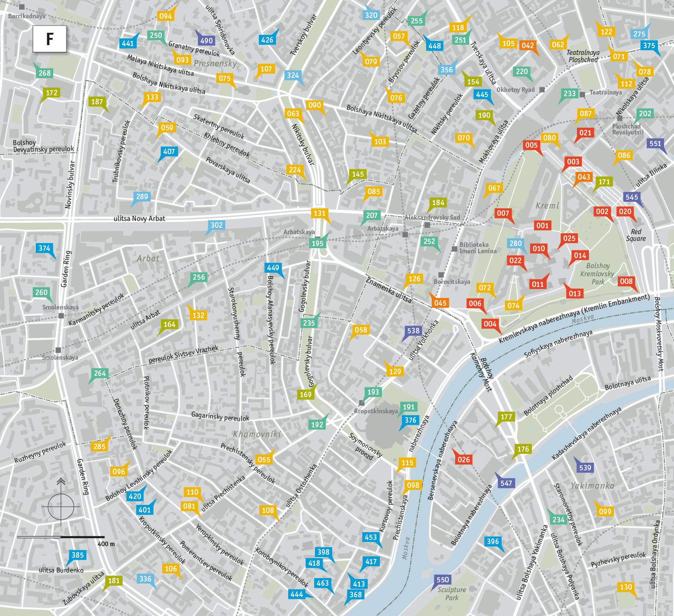The image size is (674, 616).
Task: Select the yellow marker 130
Action: pyautogui.click(x=625, y=587)
